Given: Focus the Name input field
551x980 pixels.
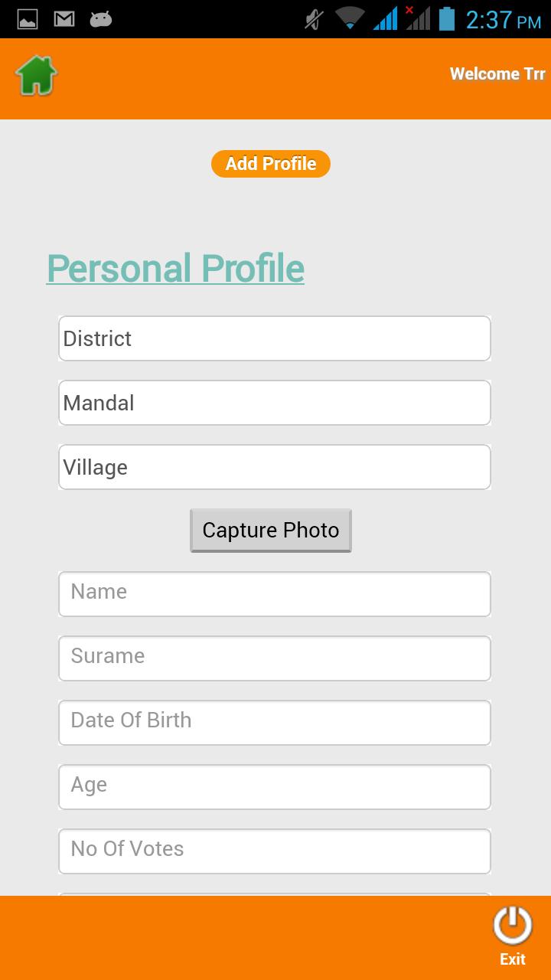Looking at the screenshot, I should (x=275, y=594).
